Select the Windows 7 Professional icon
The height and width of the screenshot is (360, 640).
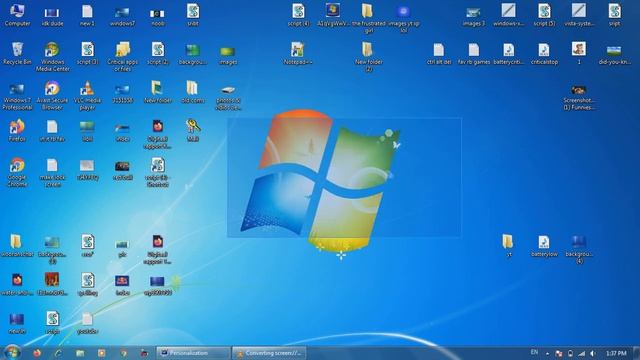point(17,96)
